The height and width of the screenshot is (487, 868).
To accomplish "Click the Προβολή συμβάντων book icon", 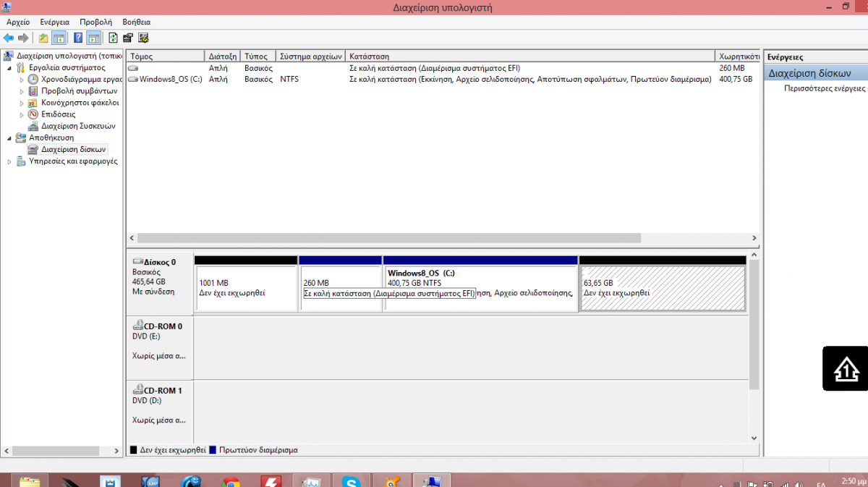I will pos(33,91).
